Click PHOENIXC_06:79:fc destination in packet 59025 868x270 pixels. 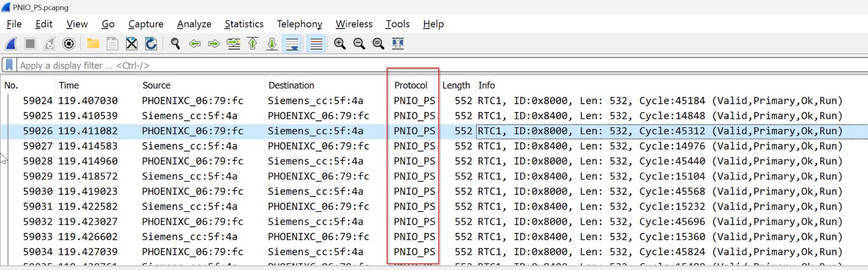tap(318, 116)
